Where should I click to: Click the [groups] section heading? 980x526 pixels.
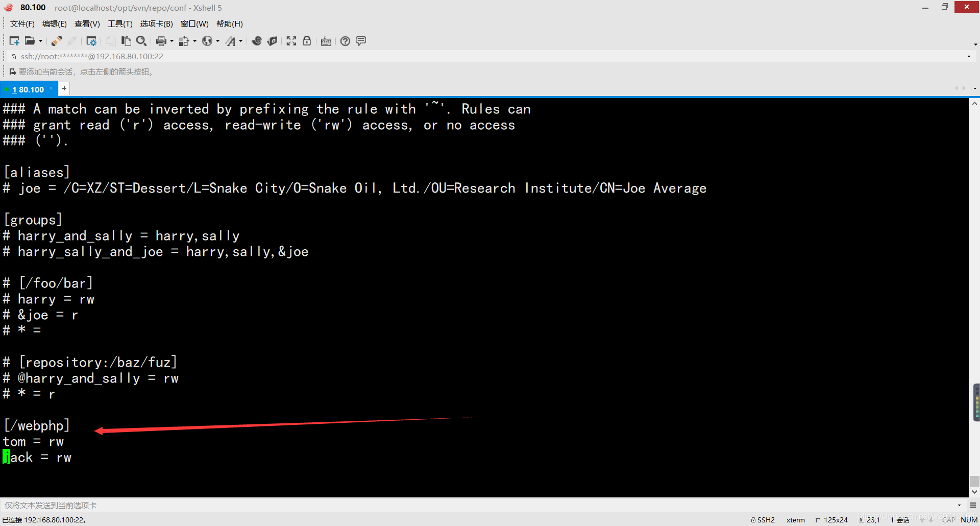coord(33,220)
